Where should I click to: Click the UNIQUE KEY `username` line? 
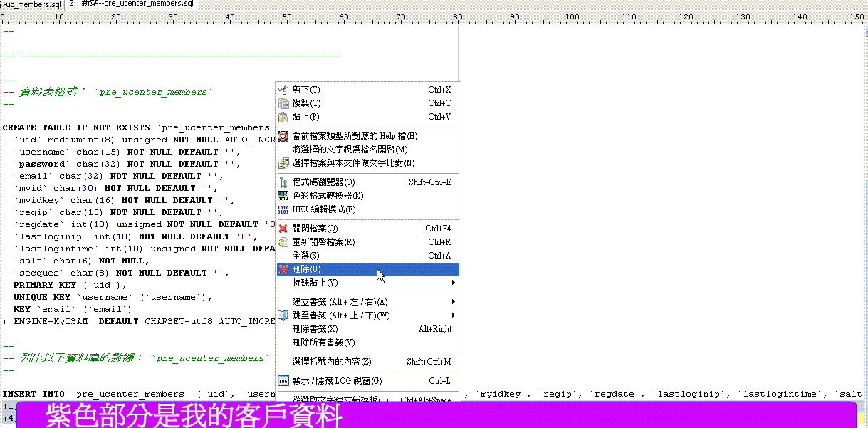coord(114,297)
